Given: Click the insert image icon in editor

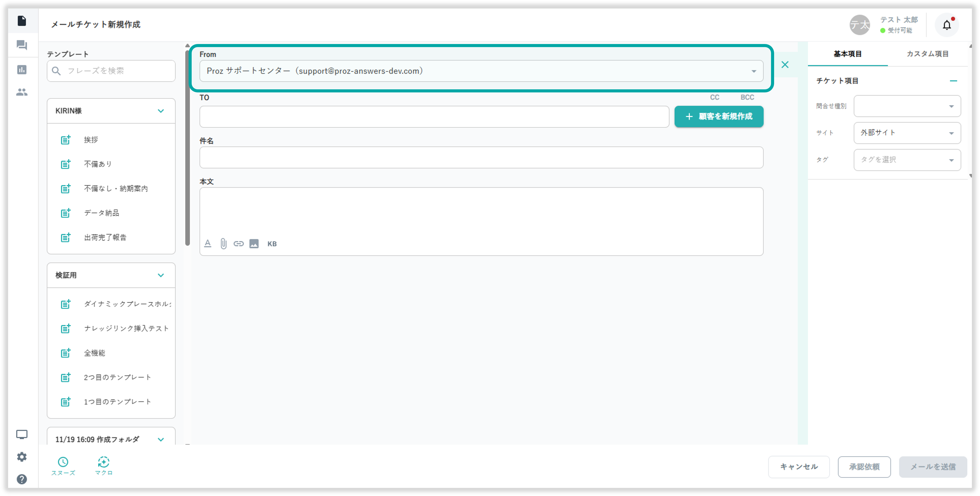Looking at the screenshot, I should (254, 244).
